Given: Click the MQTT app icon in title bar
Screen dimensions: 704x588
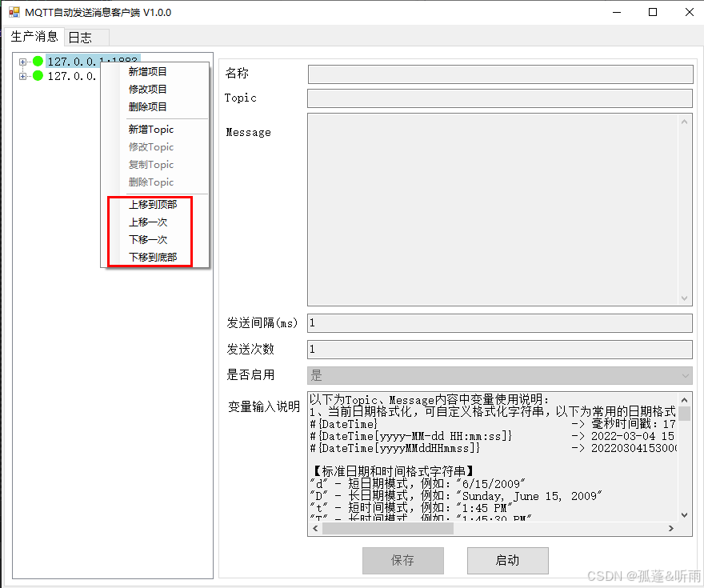Looking at the screenshot, I should (x=14, y=12).
